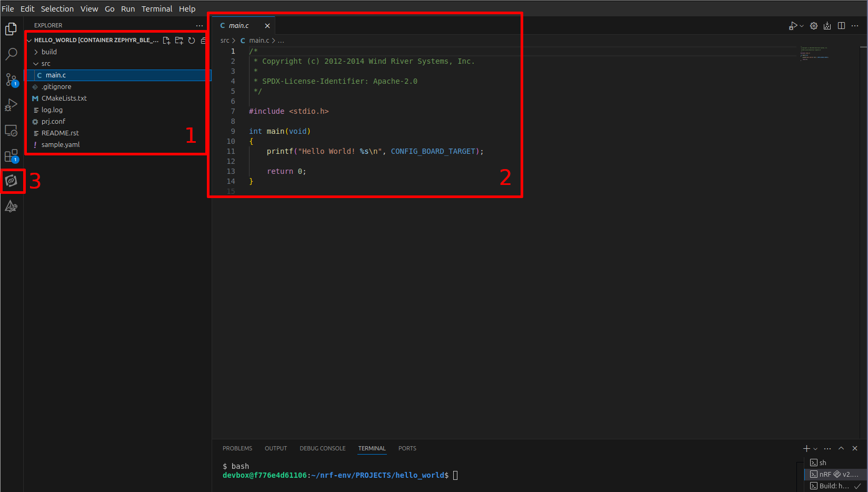Select the Terminal panel tab
Viewport: 868px width, 492px height.
point(372,448)
